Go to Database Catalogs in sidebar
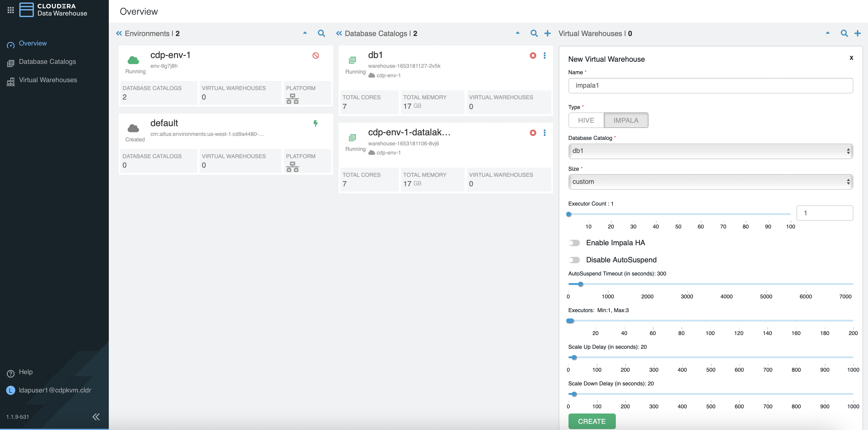 click(x=47, y=62)
